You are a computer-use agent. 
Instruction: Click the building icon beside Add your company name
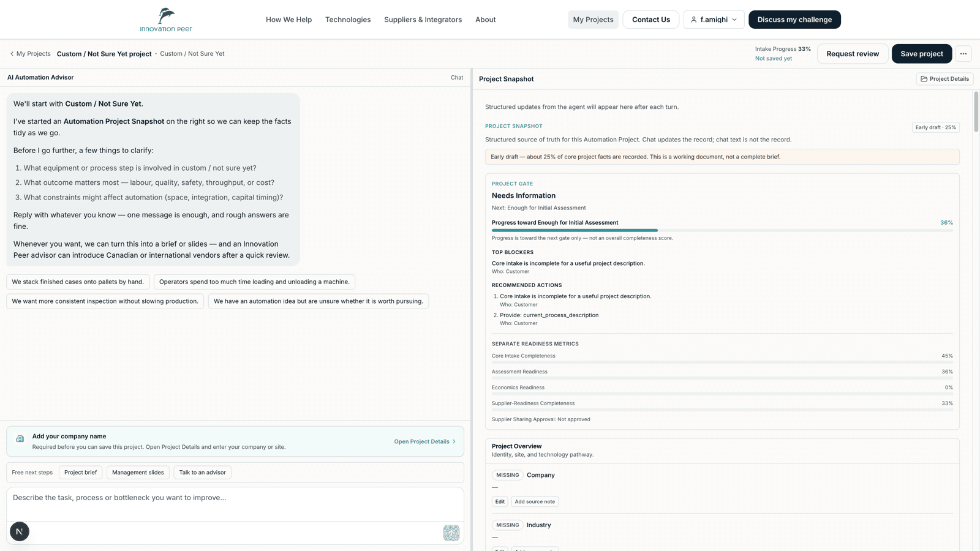[x=20, y=438]
